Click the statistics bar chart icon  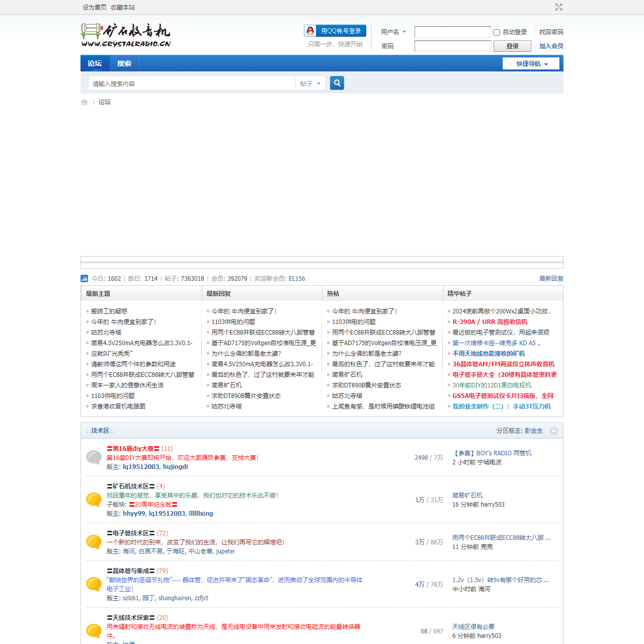tap(85, 279)
